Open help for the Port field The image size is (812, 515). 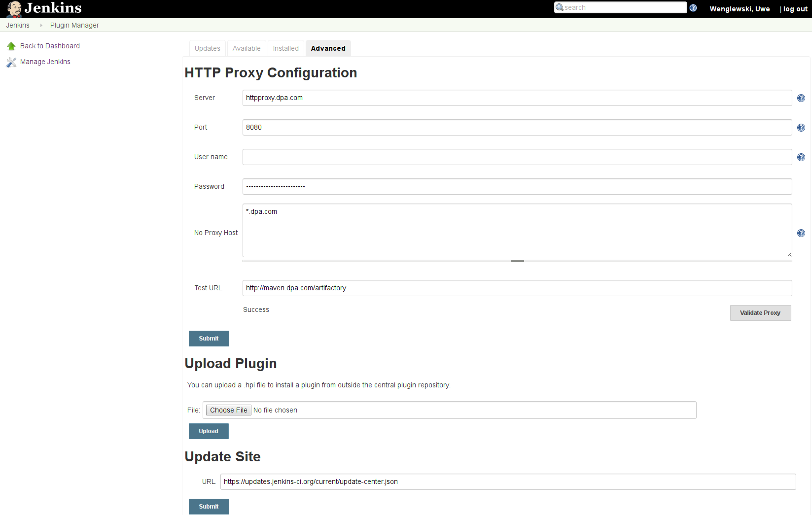(801, 128)
